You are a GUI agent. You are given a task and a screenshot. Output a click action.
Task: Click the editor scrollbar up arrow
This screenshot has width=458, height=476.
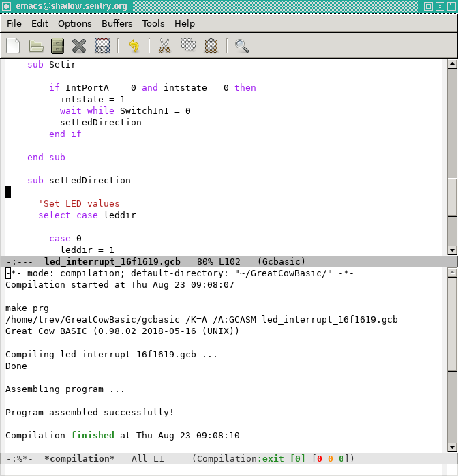pos(453,63)
